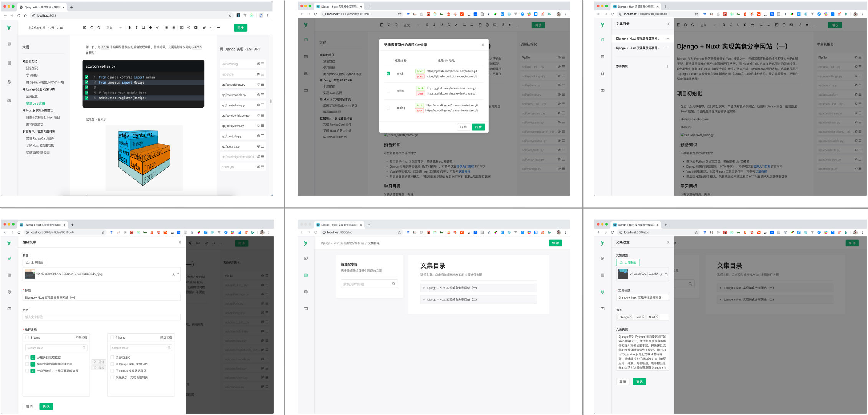Viewport: 868px width, 415px height.
Task: Open a new tab in localhost:3013 browser window
Action: pos(71,7)
